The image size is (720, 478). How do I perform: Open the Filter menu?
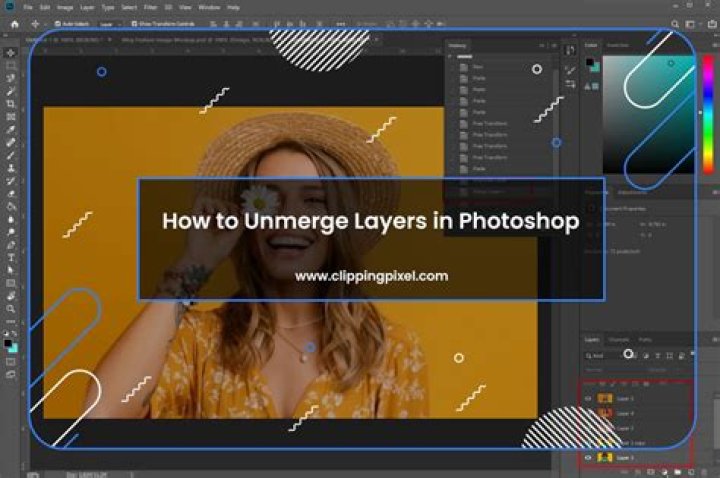150,6
